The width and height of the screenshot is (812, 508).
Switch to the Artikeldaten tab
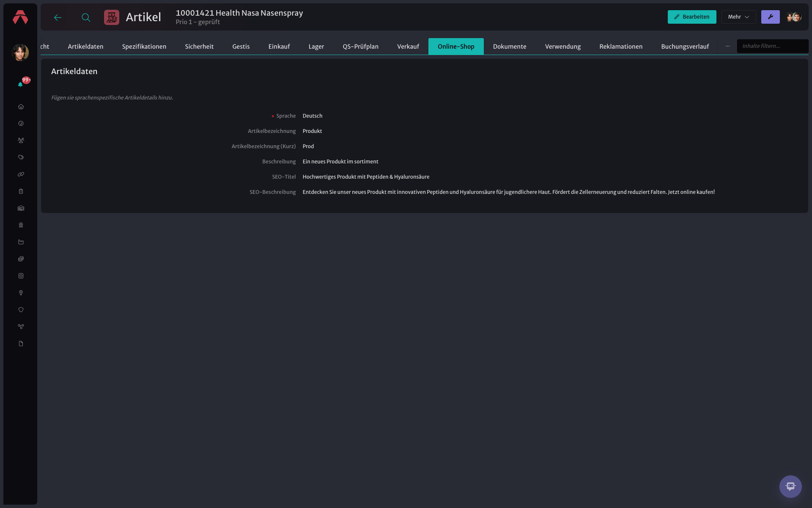[x=85, y=47]
